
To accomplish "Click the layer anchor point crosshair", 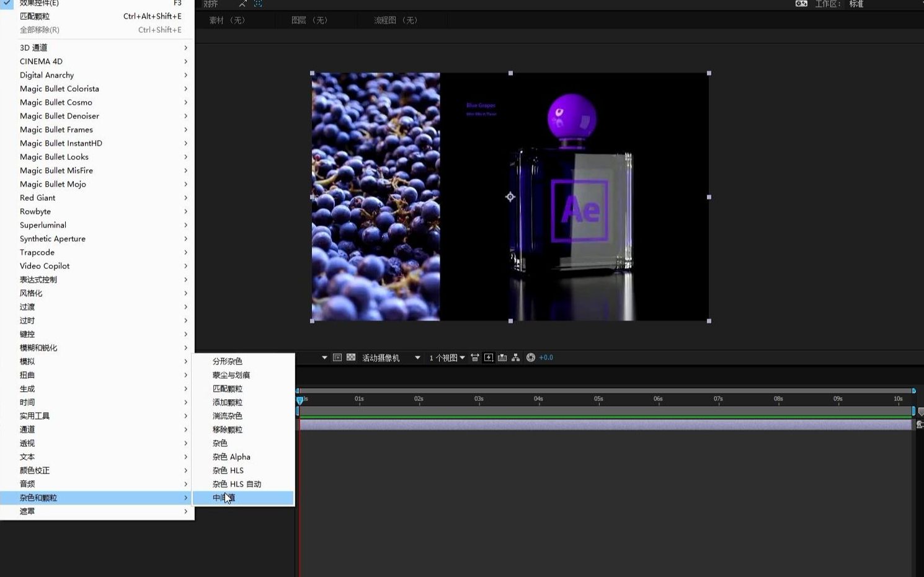I will (510, 197).
